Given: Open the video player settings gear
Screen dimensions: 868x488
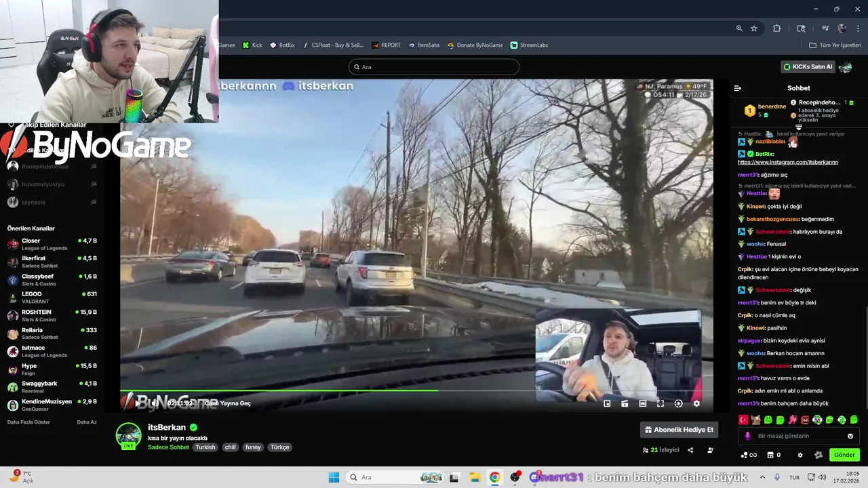Looking at the screenshot, I should tap(696, 403).
